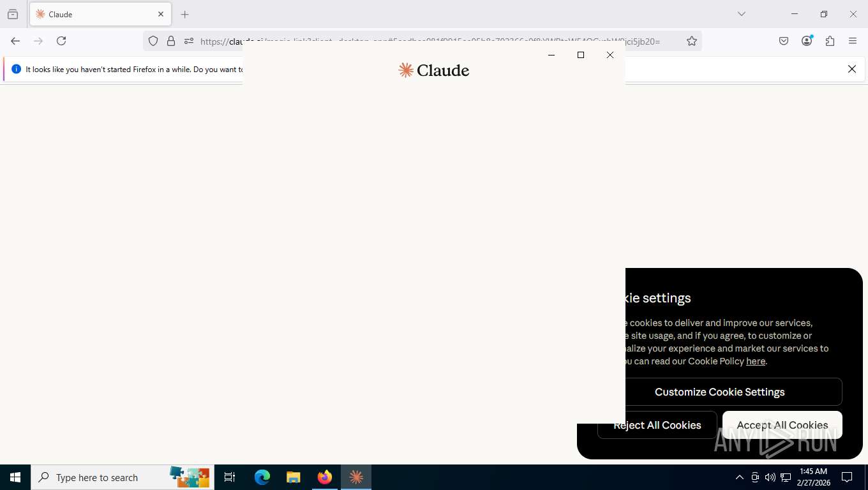Restore down the Firefox window
The height and width of the screenshot is (490, 868).
[824, 14]
